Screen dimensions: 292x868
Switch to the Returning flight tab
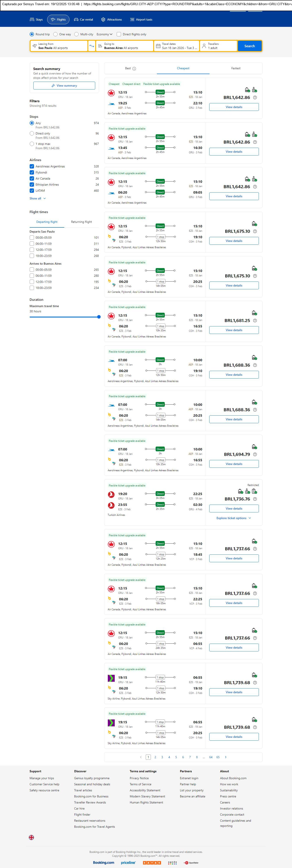pos(82,222)
